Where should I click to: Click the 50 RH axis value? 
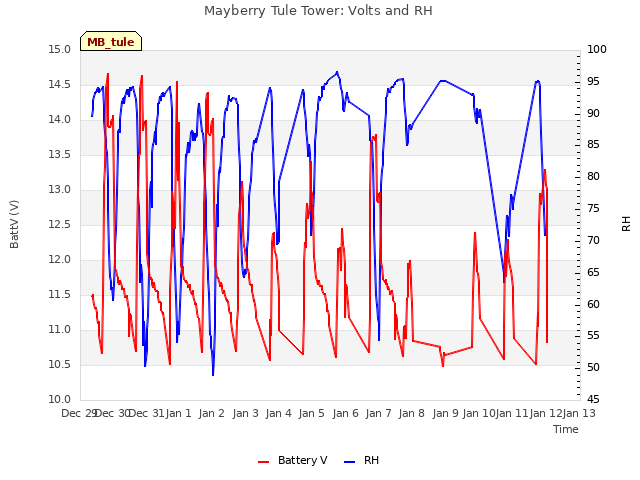point(593,367)
